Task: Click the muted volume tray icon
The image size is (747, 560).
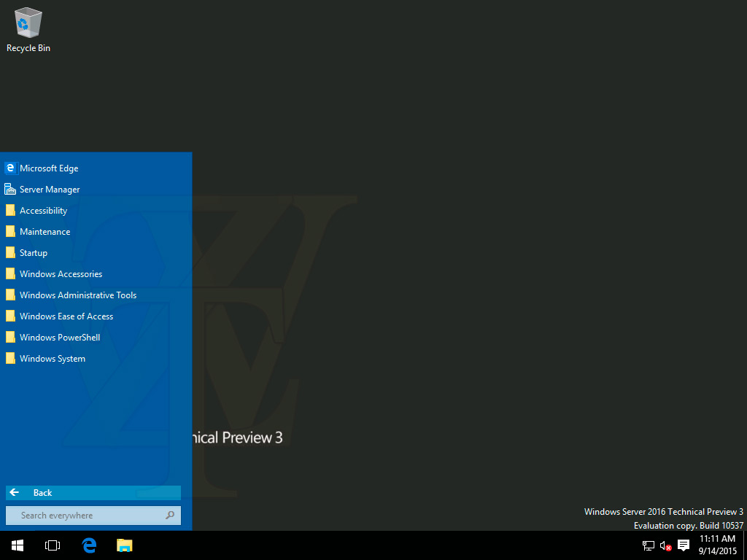Action: tap(665, 545)
